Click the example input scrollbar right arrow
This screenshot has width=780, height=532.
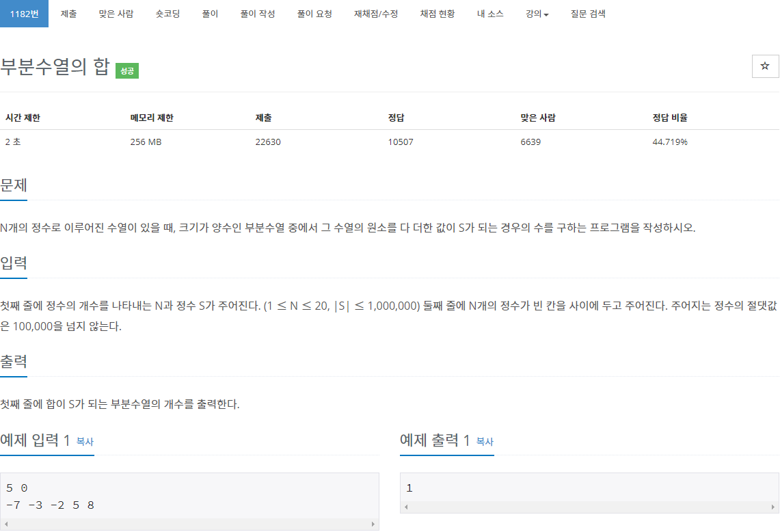click(373, 524)
